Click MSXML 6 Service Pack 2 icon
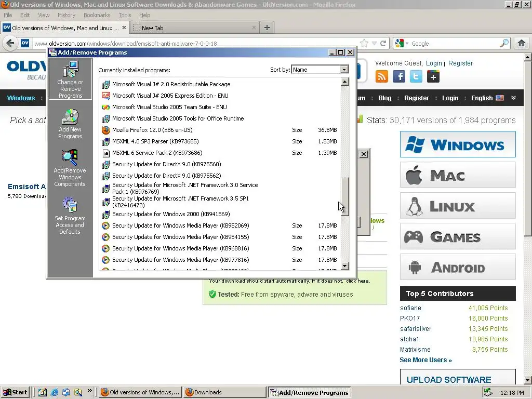The height and width of the screenshot is (399, 532). (x=106, y=153)
